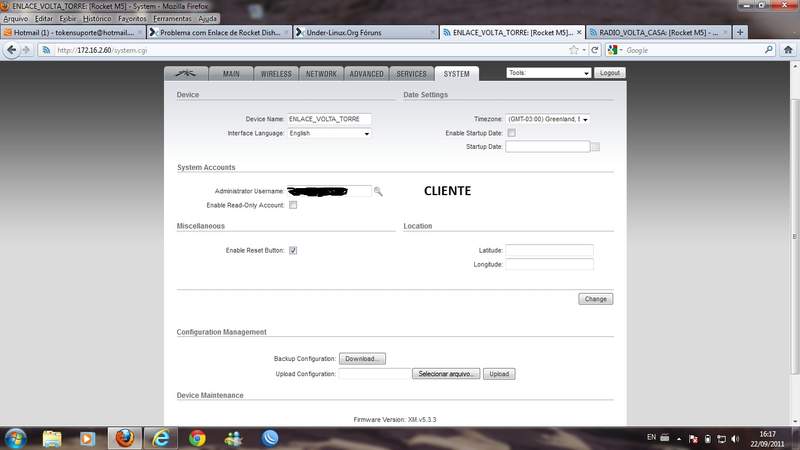Switch to WIRELESS tab
This screenshot has height=450, width=800.
tap(276, 74)
